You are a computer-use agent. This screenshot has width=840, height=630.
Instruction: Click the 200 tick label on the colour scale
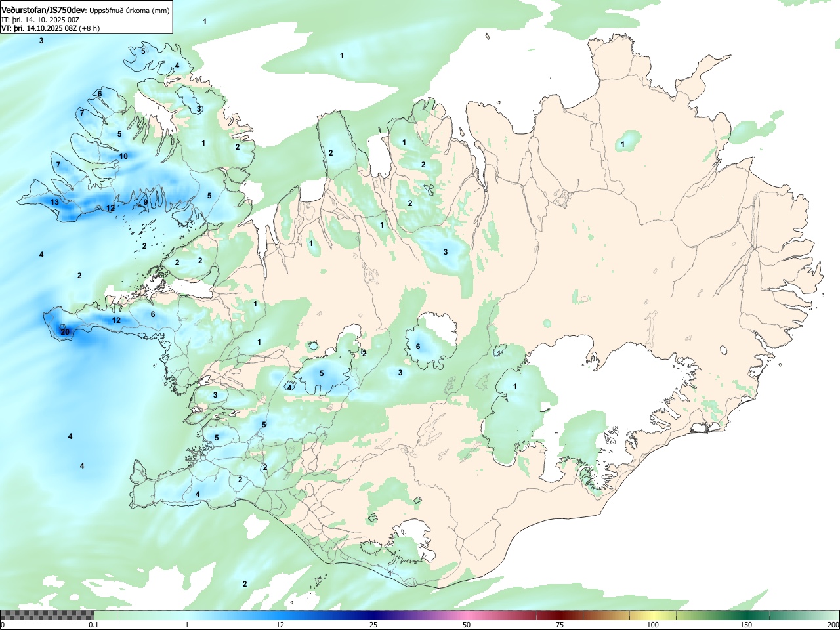pos(833,625)
